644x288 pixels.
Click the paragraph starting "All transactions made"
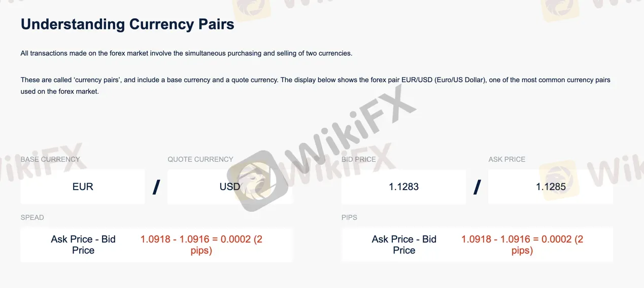(186, 53)
